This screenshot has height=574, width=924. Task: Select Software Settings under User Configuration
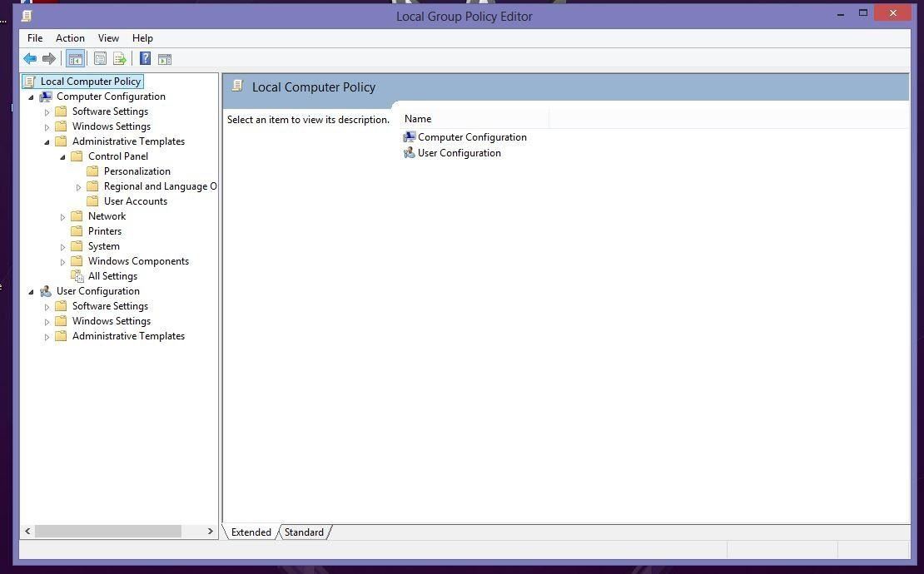[x=110, y=306]
